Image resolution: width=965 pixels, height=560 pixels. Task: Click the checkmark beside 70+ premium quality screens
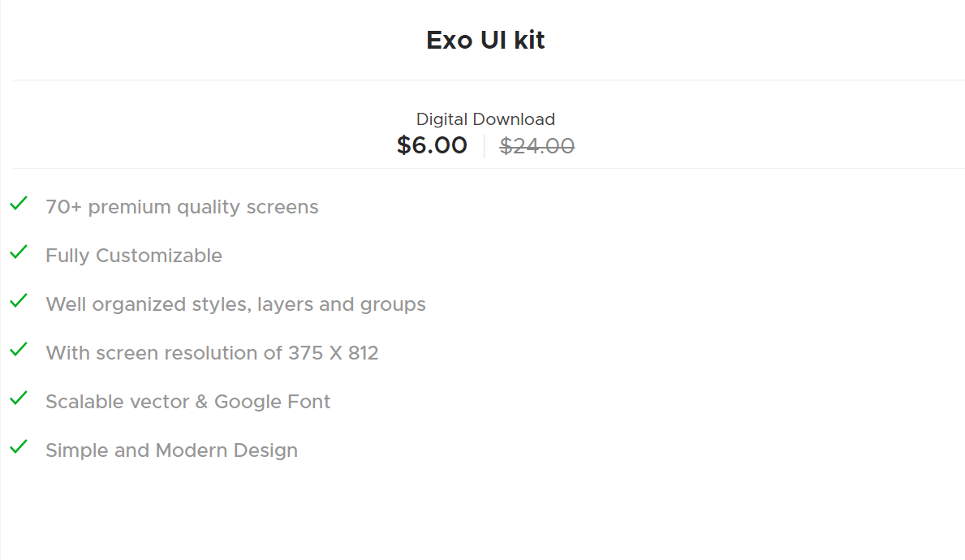click(19, 204)
